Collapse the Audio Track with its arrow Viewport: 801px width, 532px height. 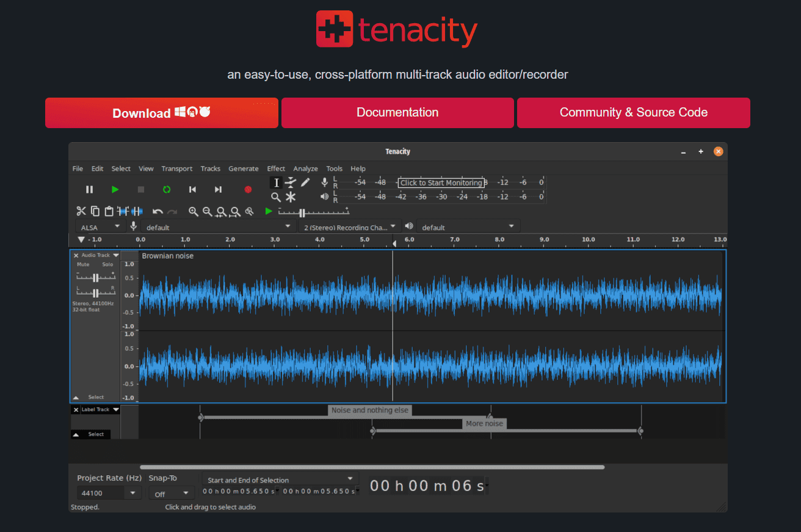pos(76,397)
